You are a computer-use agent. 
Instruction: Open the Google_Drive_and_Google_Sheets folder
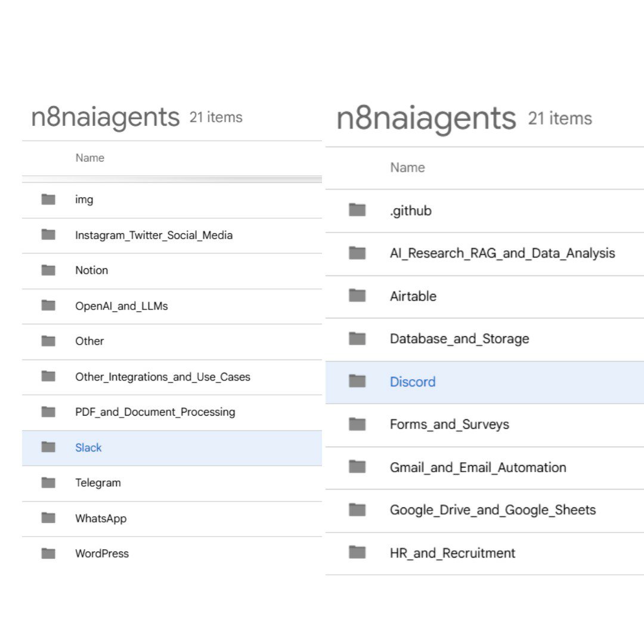pyautogui.click(x=493, y=510)
